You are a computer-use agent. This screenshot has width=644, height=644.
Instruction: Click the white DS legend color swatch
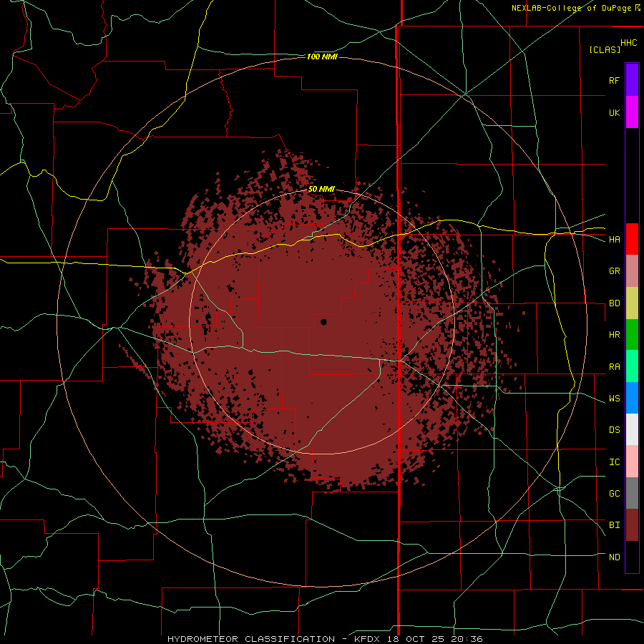pos(632,429)
